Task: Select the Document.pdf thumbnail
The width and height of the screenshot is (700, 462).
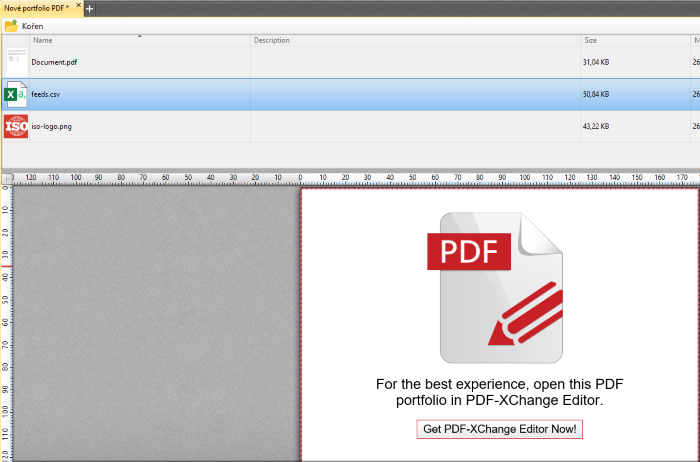Action: pos(17,62)
